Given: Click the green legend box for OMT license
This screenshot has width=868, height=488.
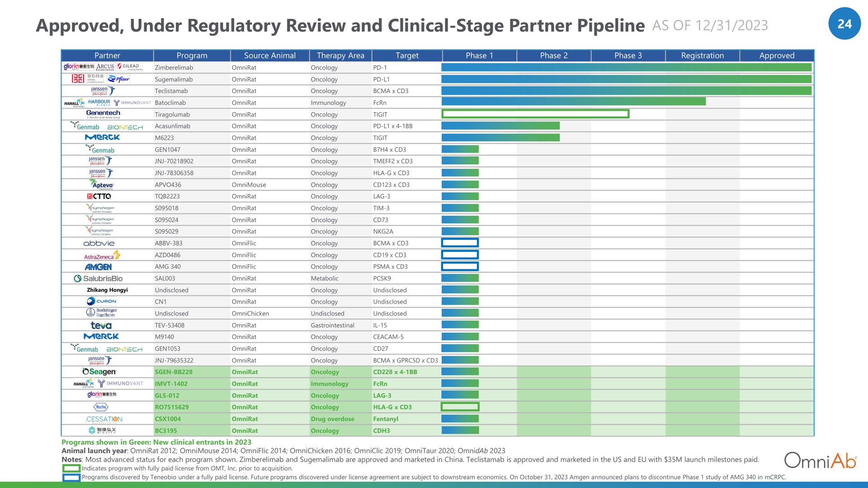Looking at the screenshot, I should (x=71, y=469).
